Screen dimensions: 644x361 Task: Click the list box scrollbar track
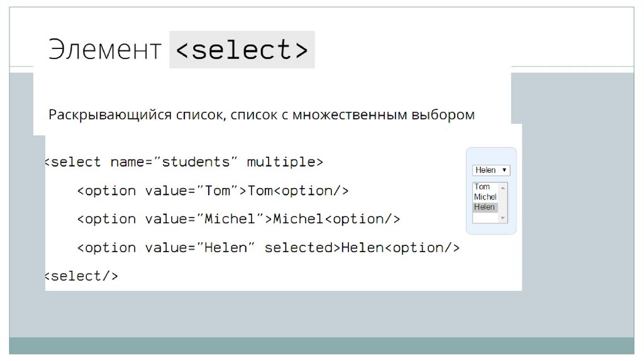point(502,203)
